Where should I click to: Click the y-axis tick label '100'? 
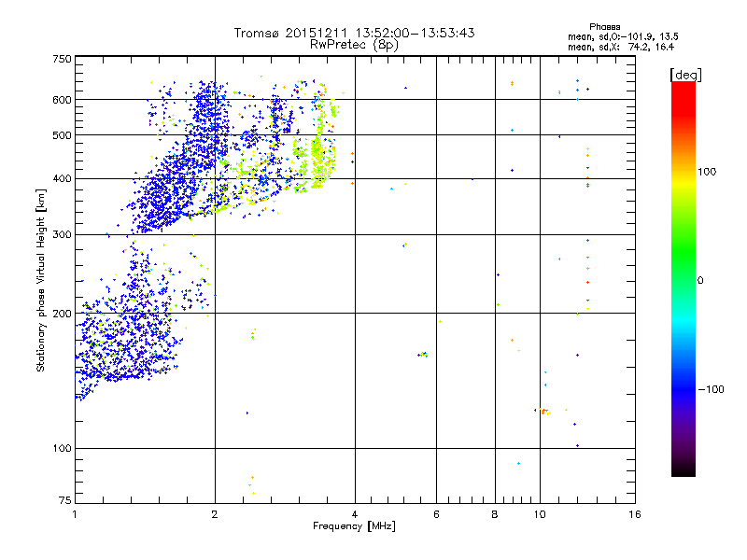pyautogui.click(x=62, y=449)
